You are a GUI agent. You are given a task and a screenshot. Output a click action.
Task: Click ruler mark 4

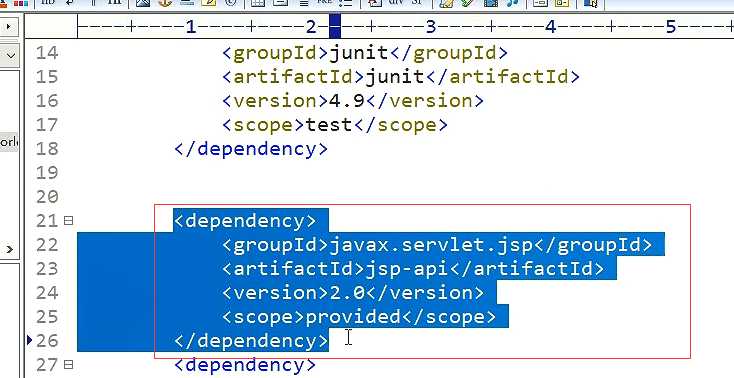click(550, 27)
